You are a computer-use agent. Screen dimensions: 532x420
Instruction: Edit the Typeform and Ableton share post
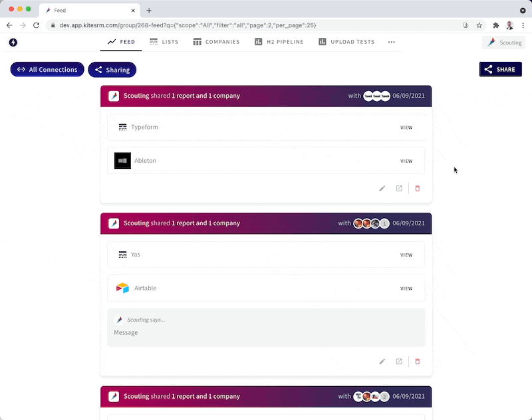pos(382,189)
